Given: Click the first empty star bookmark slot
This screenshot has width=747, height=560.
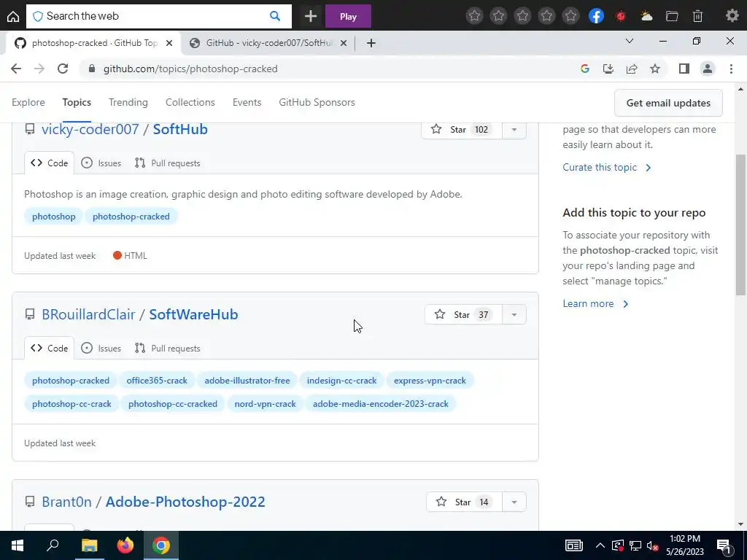Looking at the screenshot, I should pyautogui.click(x=474, y=16).
